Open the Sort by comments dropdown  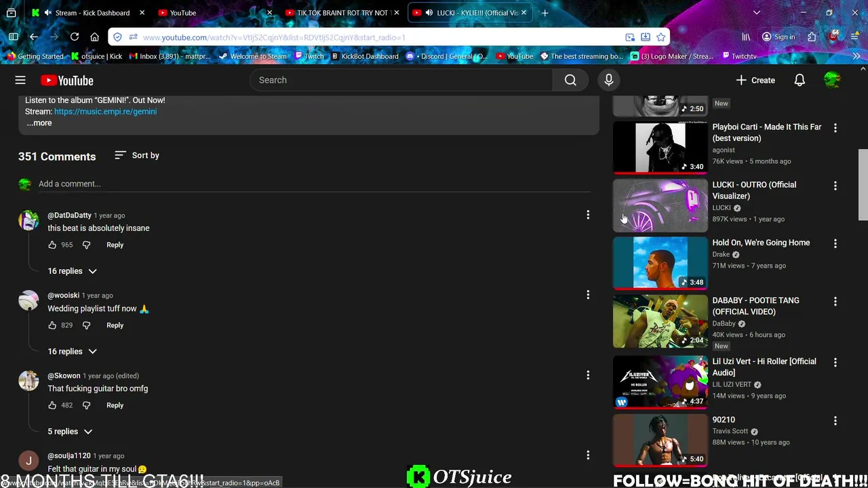tap(137, 155)
